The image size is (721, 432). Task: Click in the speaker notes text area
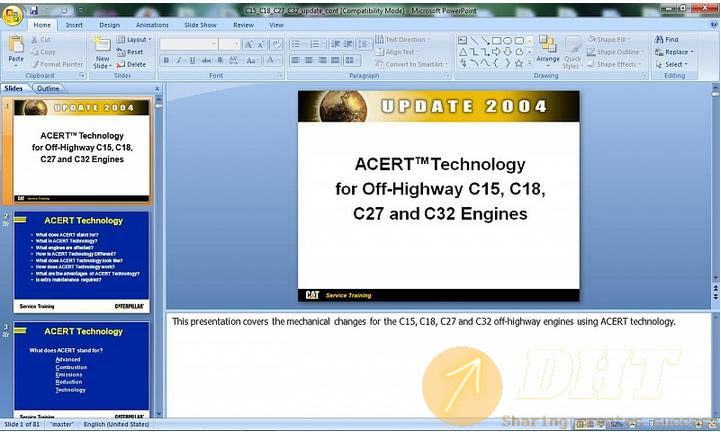[x=438, y=364]
